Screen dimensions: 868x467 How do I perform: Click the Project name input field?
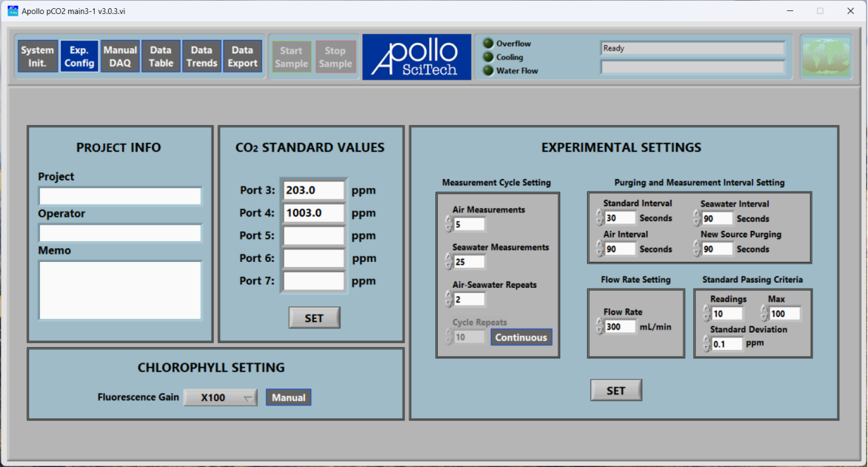(120, 196)
